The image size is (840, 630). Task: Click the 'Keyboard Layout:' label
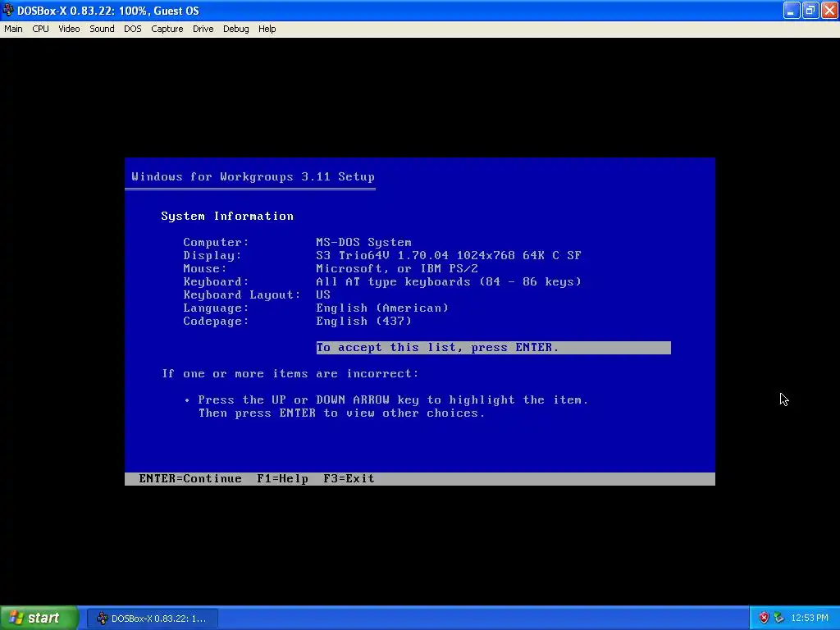[x=242, y=294]
